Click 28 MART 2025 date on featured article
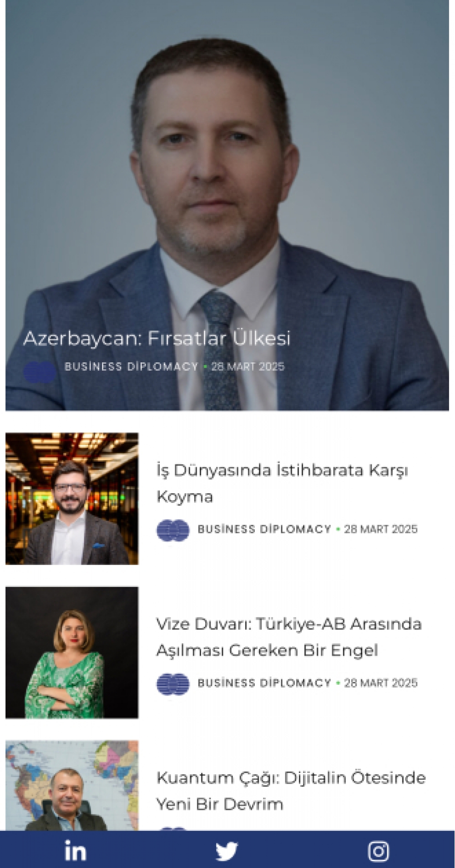Viewport: 455px width, 868px height. pyautogui.click(x=248, y=366)
